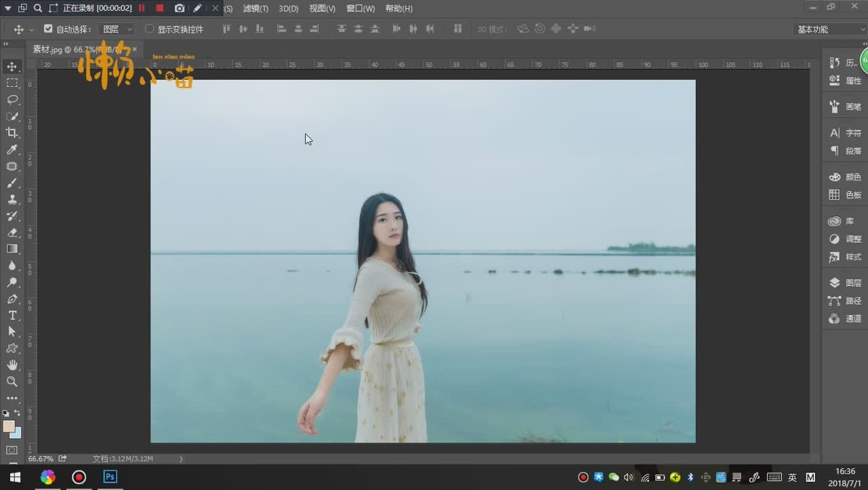Screen dimensions: 868x490
Task: Select the Eyedropper tool
Action: click(x=12, y=149)
